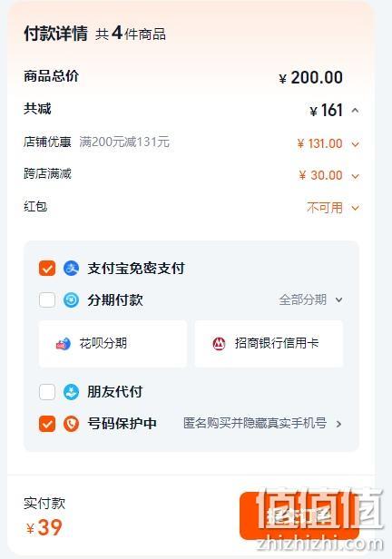Uncheck the 号码保护中 checkbox
The width and height of the screenshot is (392, 559).
47,424
